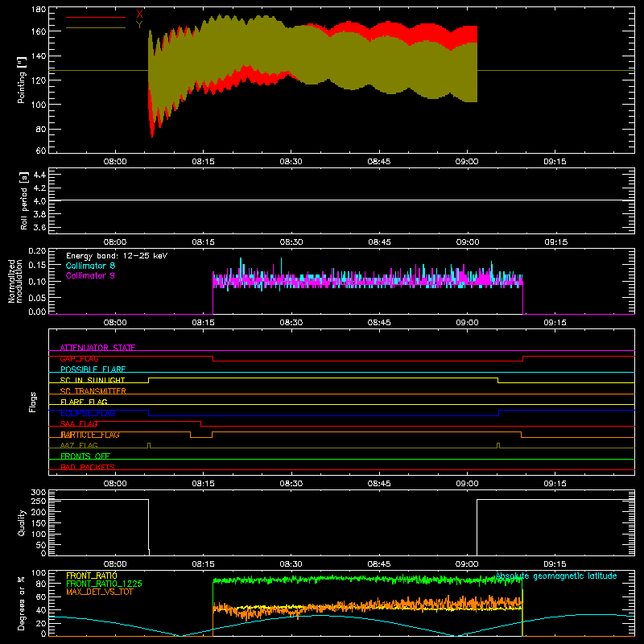Click the olive Y legend label
The width and height of the screenshot is (644, 644).
pos(139,25)
